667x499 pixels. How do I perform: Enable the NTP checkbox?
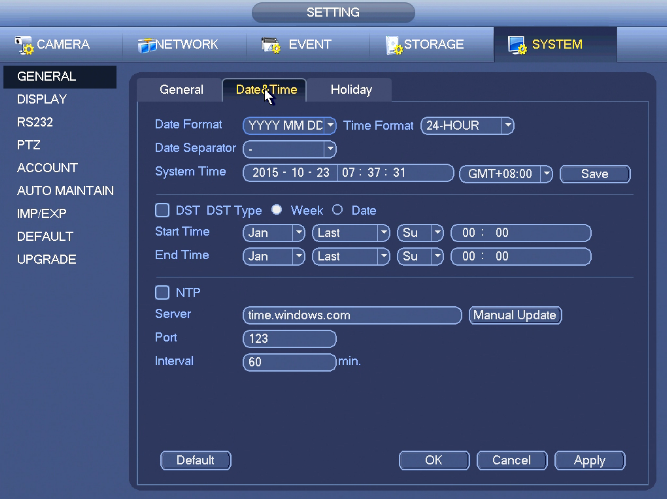[x=162, y=292]
